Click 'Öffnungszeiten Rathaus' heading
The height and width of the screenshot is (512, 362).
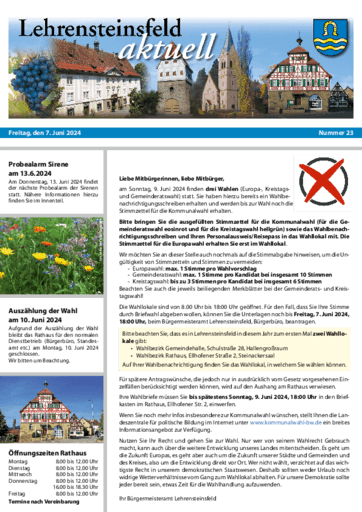click(47, 453)
